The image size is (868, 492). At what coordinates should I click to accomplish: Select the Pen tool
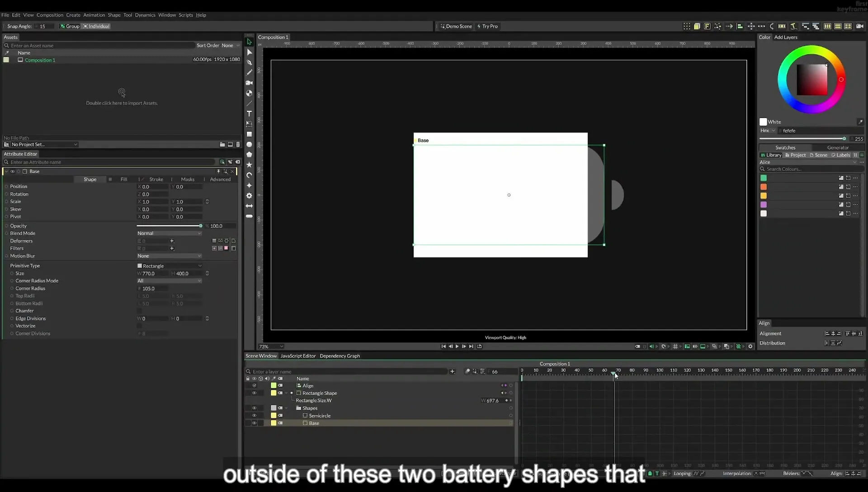click(x=249, y=62)
